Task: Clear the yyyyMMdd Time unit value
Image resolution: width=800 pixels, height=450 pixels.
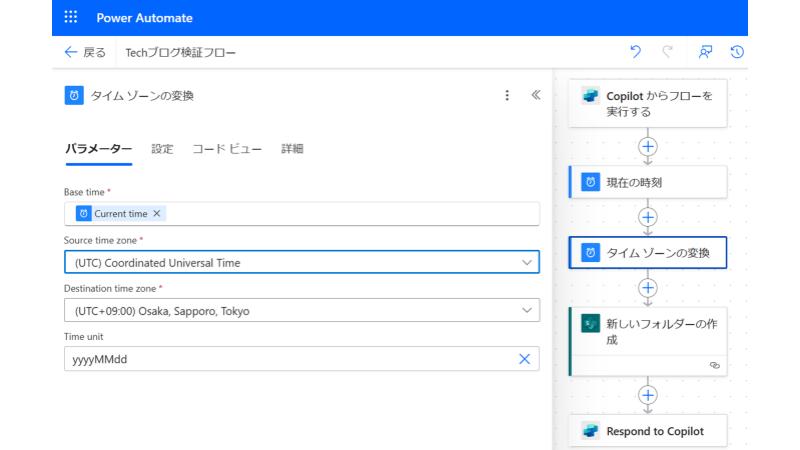Action: pos(524,359)
